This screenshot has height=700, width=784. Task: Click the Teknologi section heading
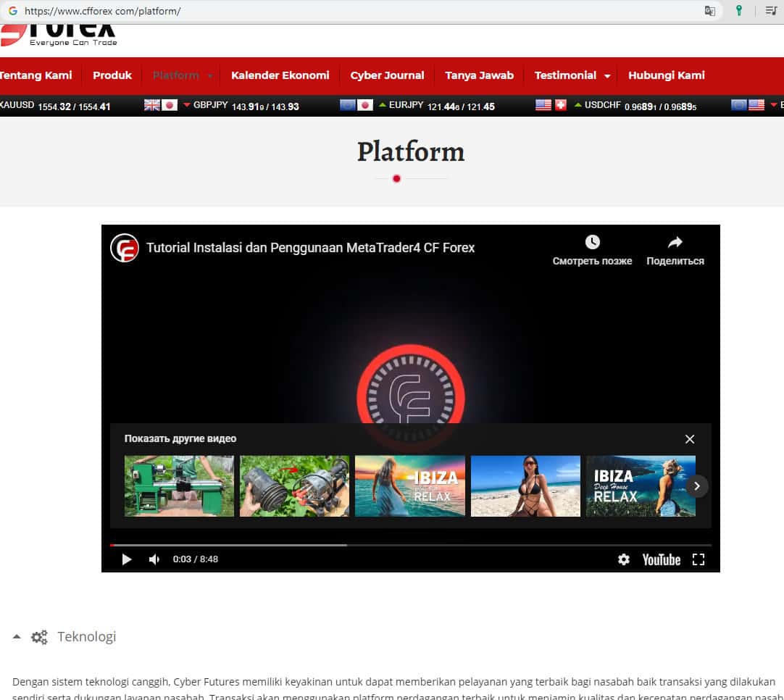[86, 636]
